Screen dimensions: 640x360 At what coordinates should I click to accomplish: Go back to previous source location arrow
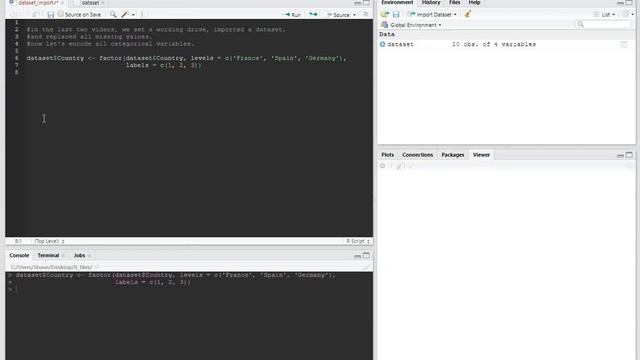pos(13,15)
